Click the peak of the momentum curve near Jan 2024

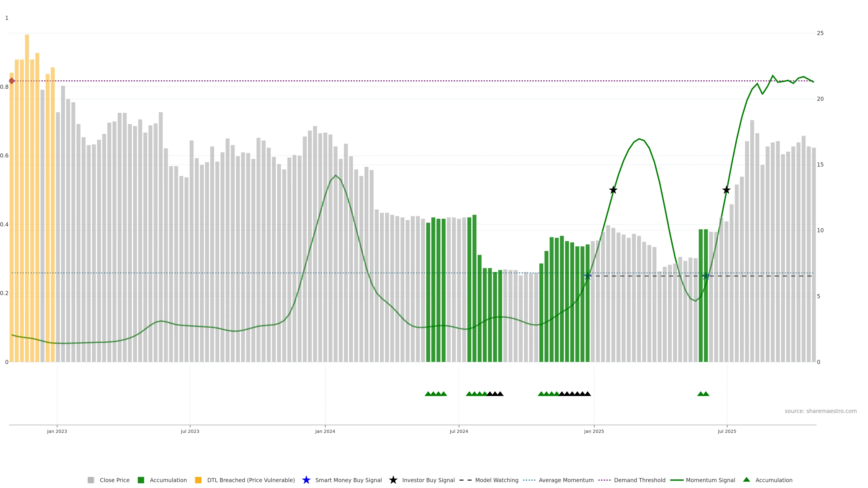tap(335, 175)
